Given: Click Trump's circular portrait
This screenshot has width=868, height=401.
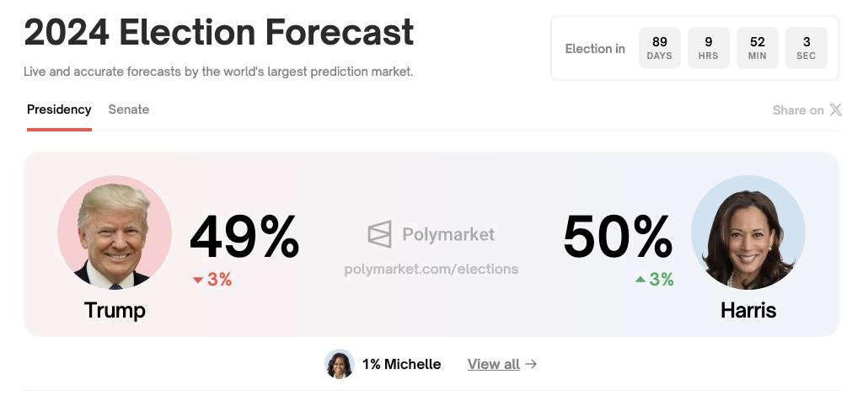Looking at the screenshot, I should [115, 233].
